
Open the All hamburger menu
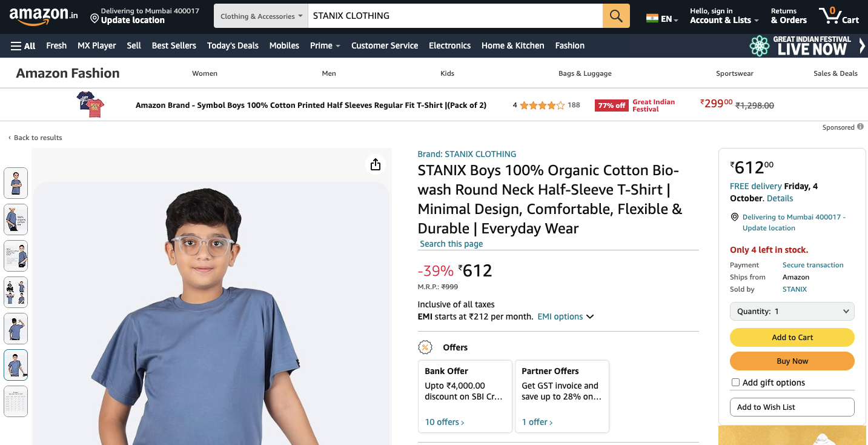pos(23,45)
